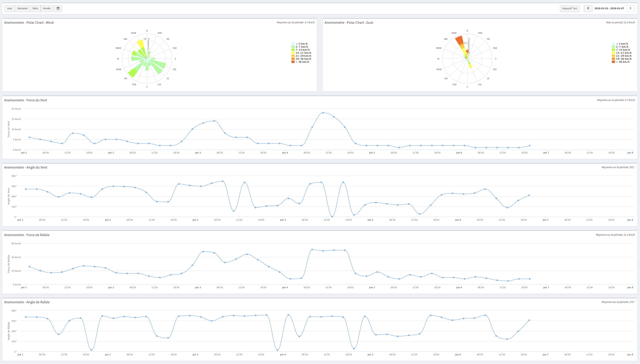The width and height of the screenshot is (640, 364).
Task: Select the Mois period button
Action: tap(35, 8)
